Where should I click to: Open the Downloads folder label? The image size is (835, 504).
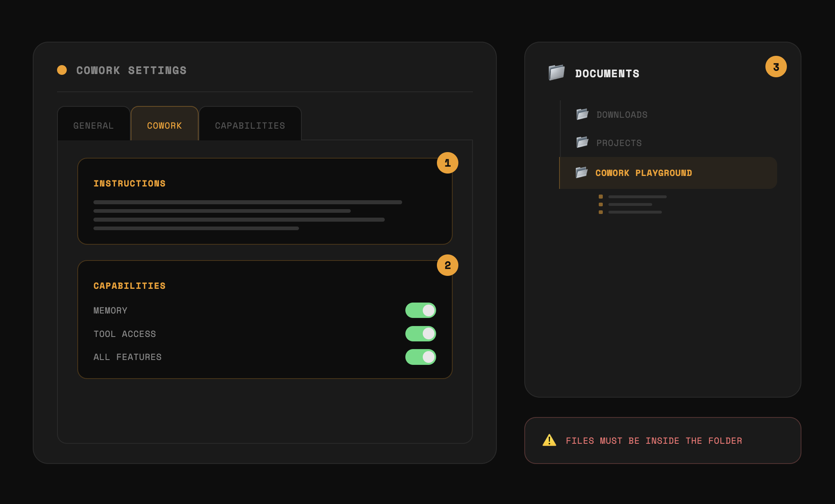(622, 115)
